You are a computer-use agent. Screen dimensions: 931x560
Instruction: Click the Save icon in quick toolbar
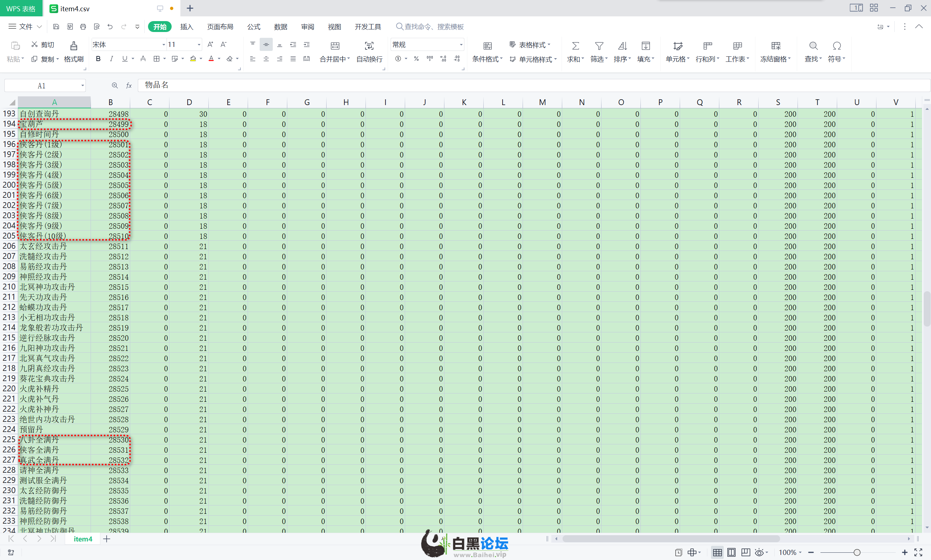(x=56, y=27)
